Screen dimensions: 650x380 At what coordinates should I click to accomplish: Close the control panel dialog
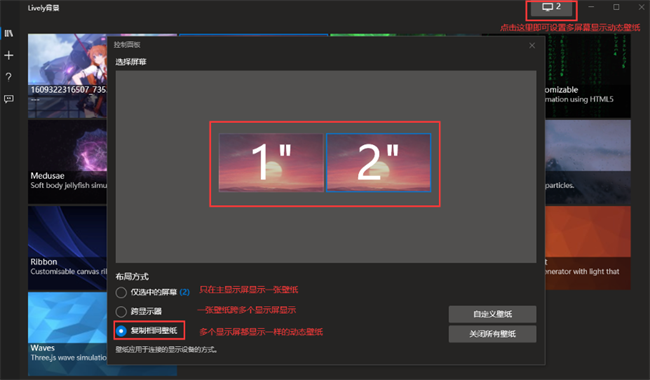(x=532, y=46)
